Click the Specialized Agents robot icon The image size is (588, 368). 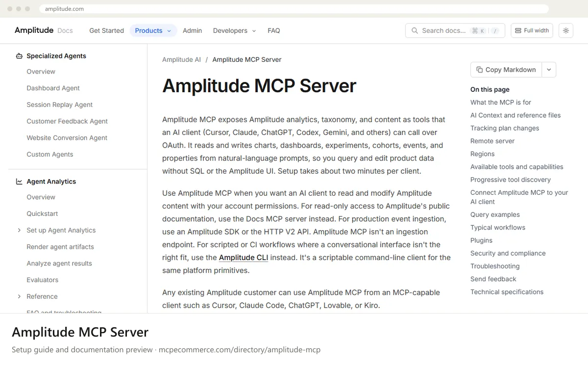pos(19,56)
